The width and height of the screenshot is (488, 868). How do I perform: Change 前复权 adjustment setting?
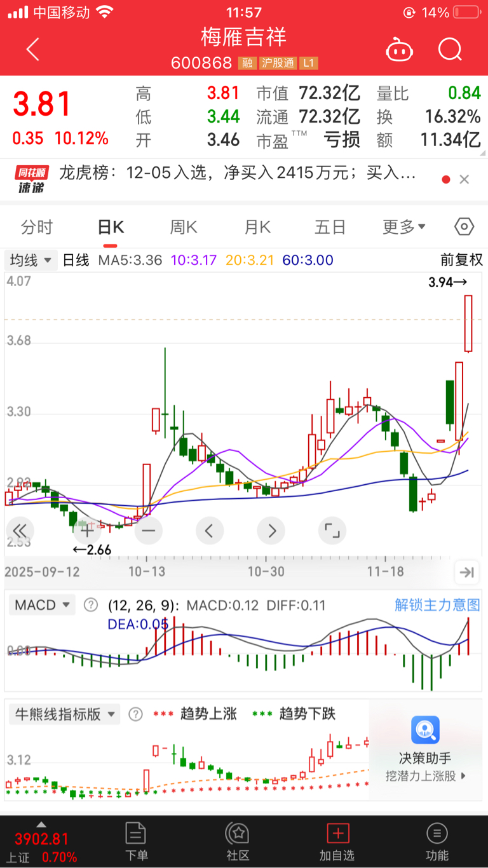(x=462, y=260)
